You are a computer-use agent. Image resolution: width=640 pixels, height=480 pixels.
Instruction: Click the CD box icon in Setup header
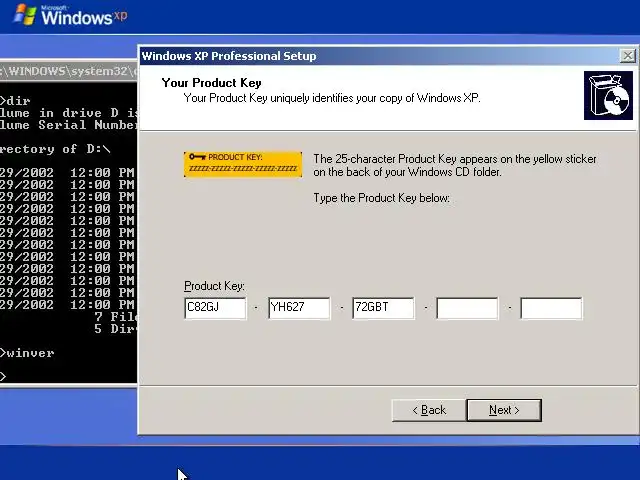[608, 96]
